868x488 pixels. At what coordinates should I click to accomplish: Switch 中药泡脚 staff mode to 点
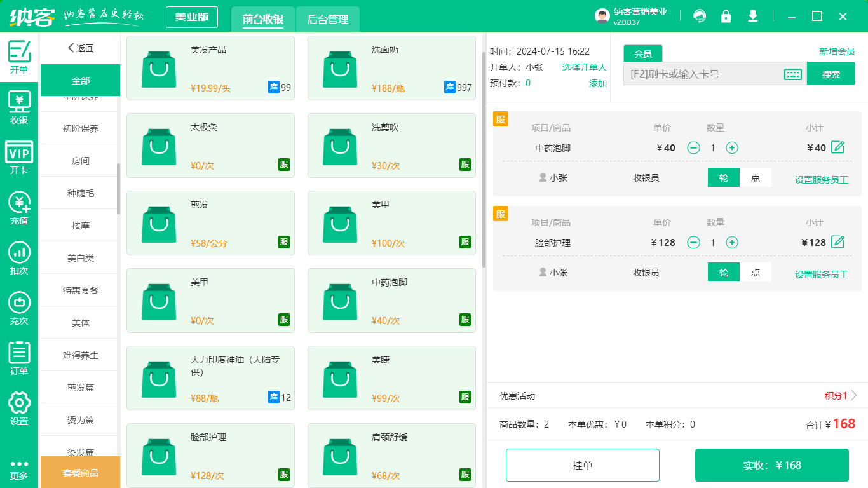(x=756, y=179)
